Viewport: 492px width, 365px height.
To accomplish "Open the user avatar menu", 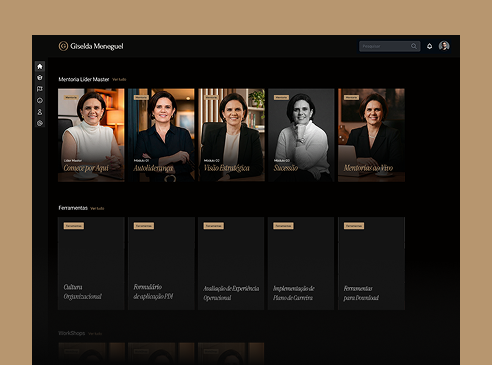I will [x=444, y=46].
